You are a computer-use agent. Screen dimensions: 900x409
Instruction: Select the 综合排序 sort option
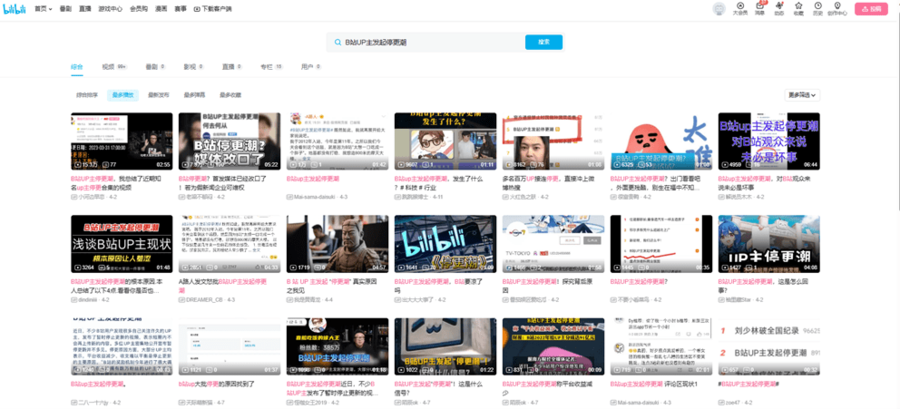click(88, 95)
